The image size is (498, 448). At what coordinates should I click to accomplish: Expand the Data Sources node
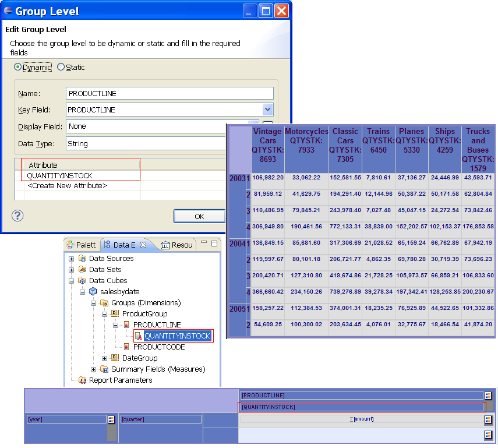coord(71,259)
